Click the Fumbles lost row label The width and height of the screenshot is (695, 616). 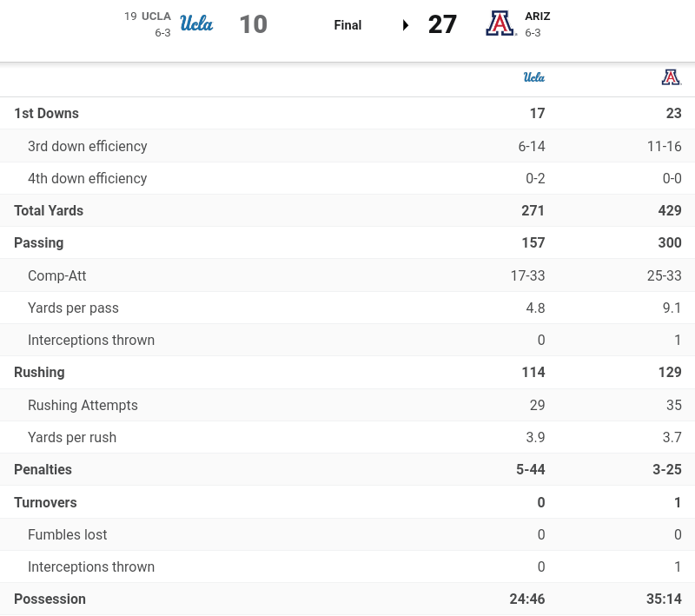click(67, 534)
